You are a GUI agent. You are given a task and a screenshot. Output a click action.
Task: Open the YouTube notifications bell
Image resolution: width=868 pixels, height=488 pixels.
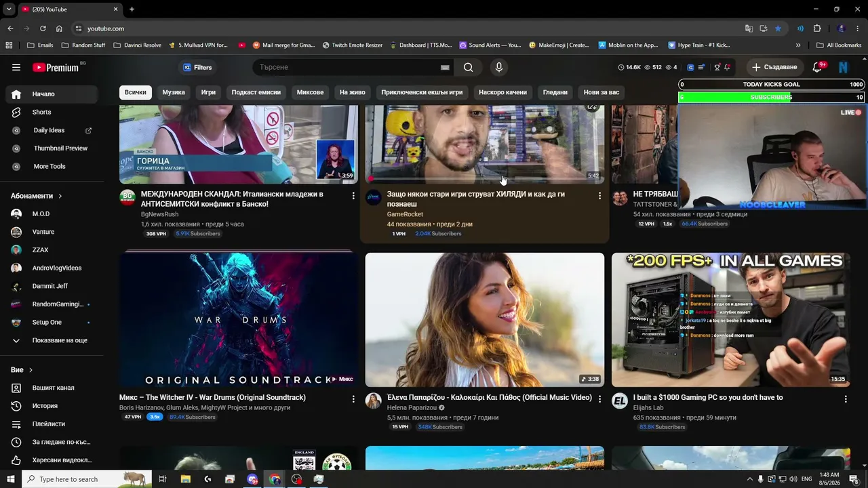[818, 67]
